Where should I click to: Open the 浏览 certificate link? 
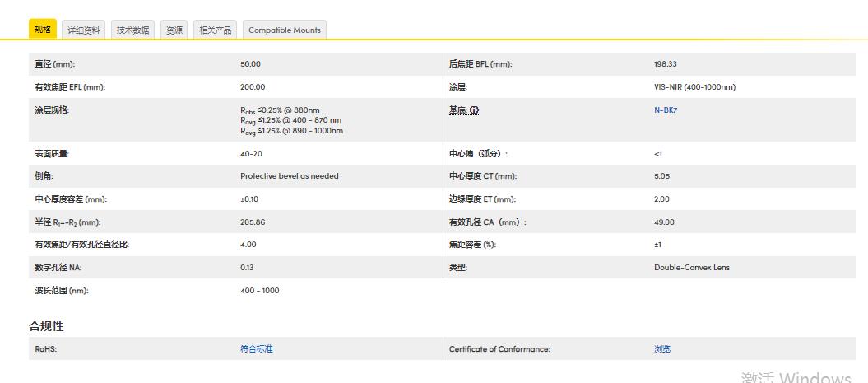(662, 348)
